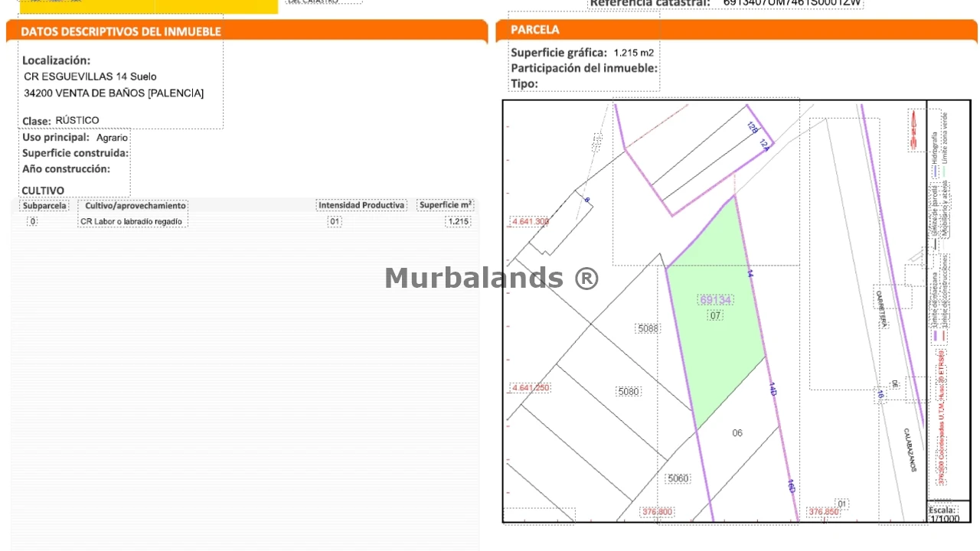Click the 4.641.300 coordinate label
The image size is (980, 551).
531,222
